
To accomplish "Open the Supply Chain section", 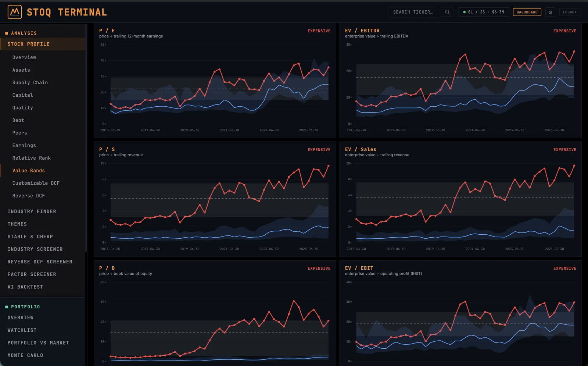I will pos(30,82).
